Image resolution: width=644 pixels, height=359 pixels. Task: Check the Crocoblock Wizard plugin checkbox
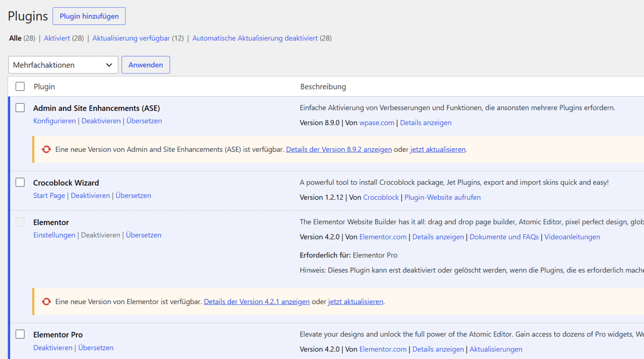(x=20, y=182)
